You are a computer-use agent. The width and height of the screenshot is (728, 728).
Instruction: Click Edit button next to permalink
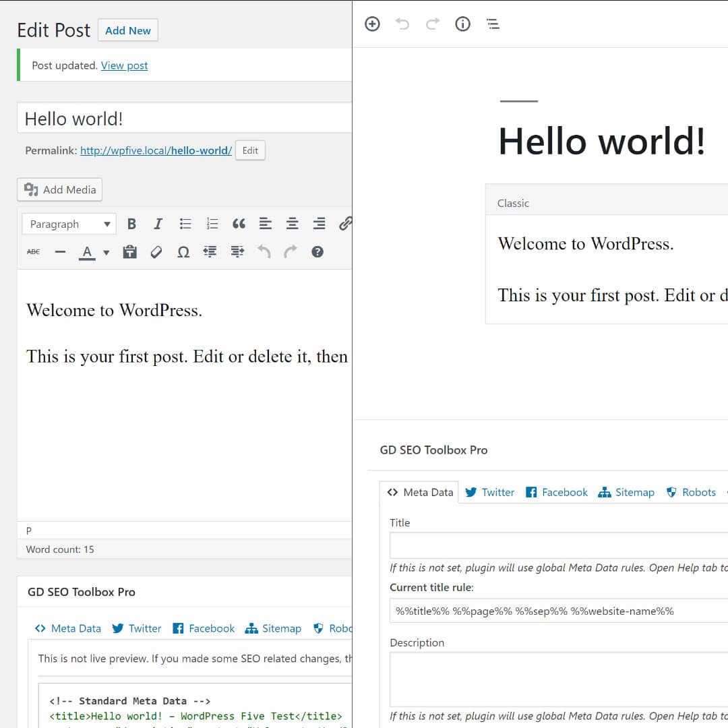tap(250, 150)
